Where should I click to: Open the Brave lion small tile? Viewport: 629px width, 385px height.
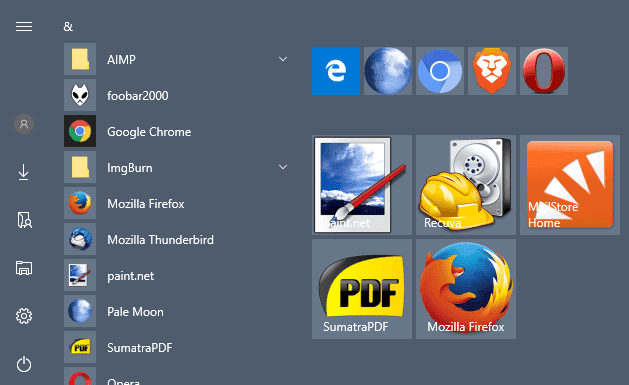point(492,71)
